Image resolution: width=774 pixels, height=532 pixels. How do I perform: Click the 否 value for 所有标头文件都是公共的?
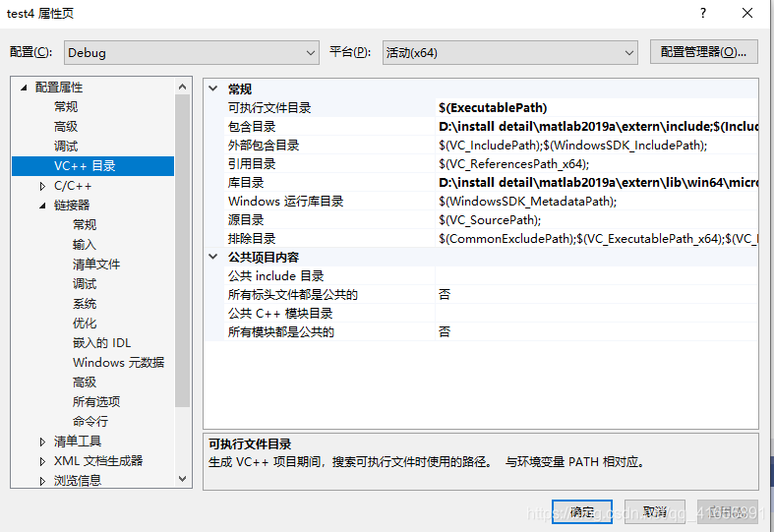[445, 295]
